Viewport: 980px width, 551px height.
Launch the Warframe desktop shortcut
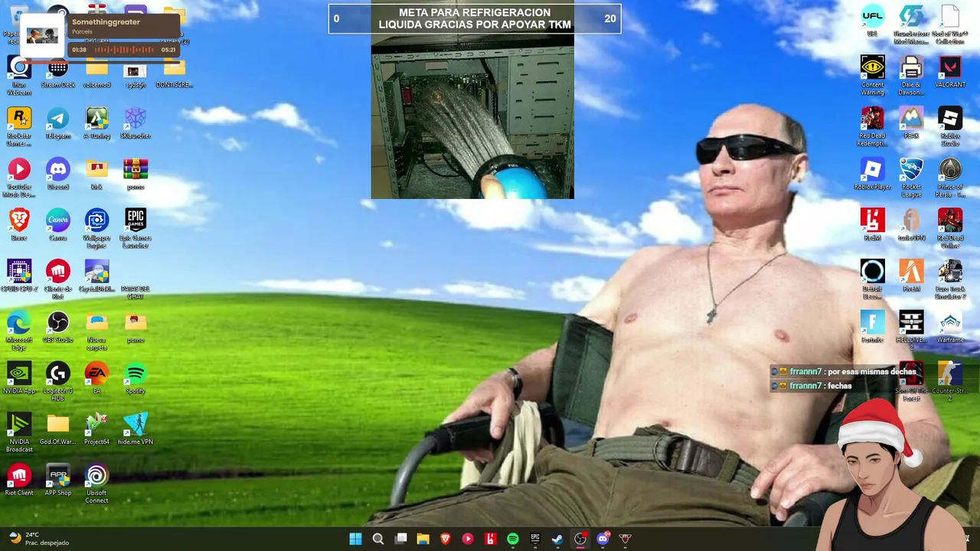[950, 328]
